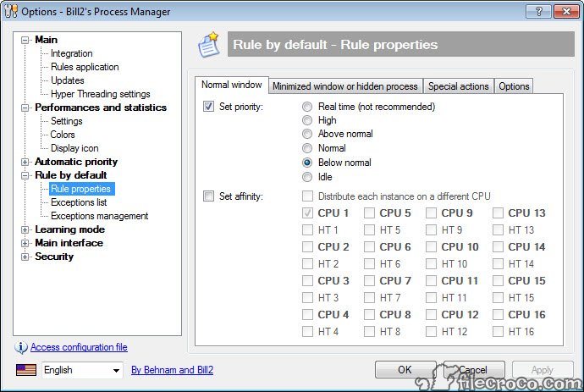
Task: Uncheck the Set priority checkbox
Action: [208, 107]
